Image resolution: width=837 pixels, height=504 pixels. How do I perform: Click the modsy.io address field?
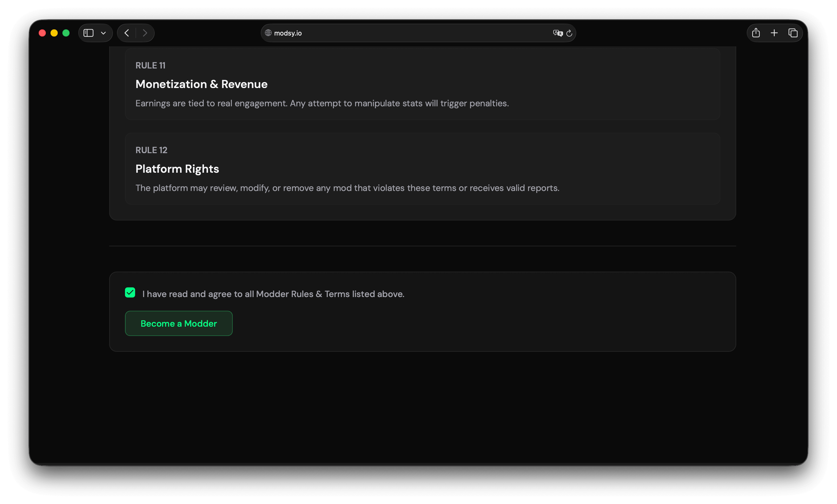(408, 33)
